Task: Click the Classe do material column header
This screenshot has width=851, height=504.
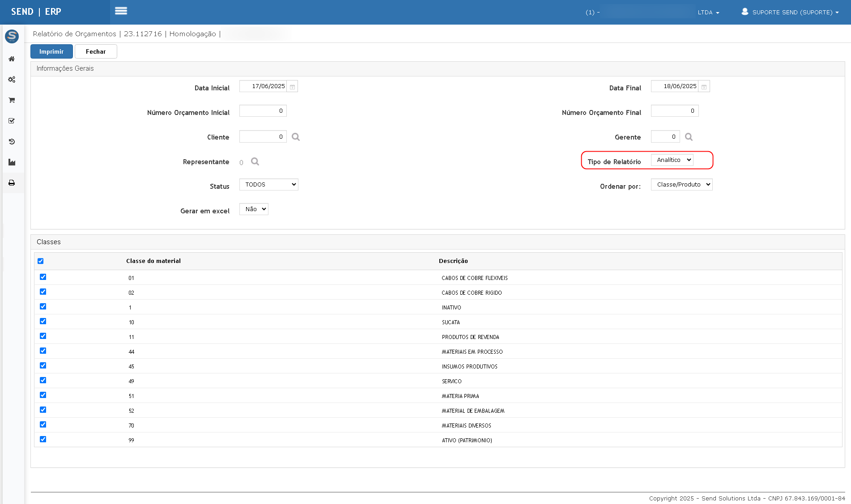Action: click(x=153, y=261)
